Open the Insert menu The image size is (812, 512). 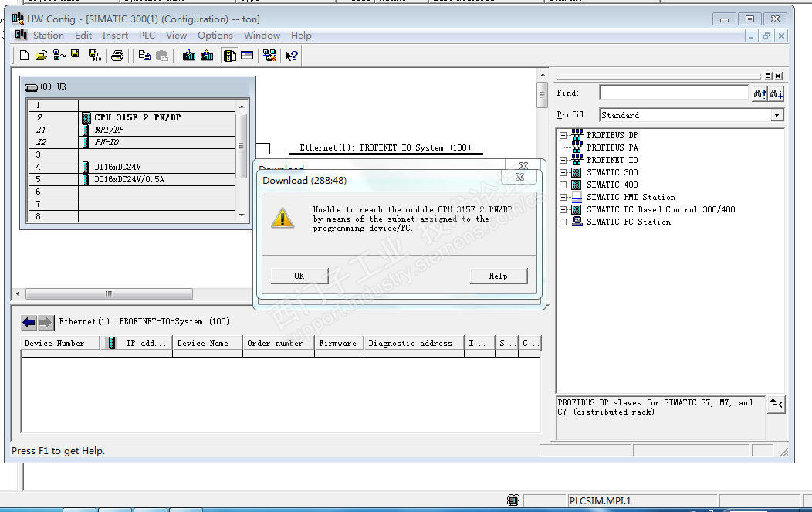click(x=115, y=36)
